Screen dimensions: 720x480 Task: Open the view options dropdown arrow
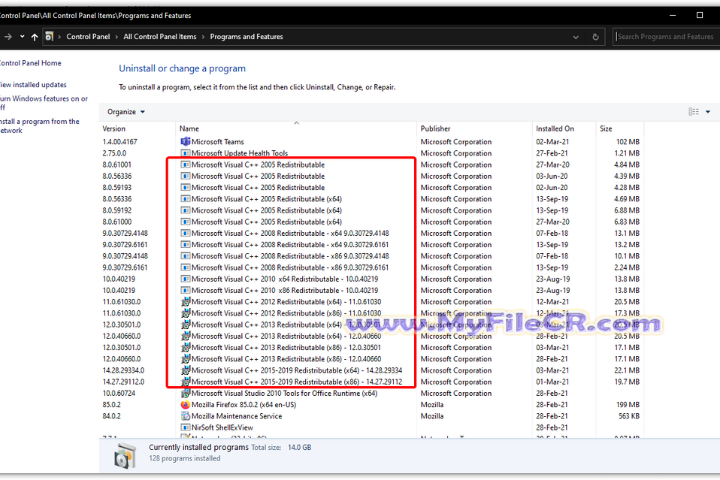pyautogui.click(x=708, y=112)
